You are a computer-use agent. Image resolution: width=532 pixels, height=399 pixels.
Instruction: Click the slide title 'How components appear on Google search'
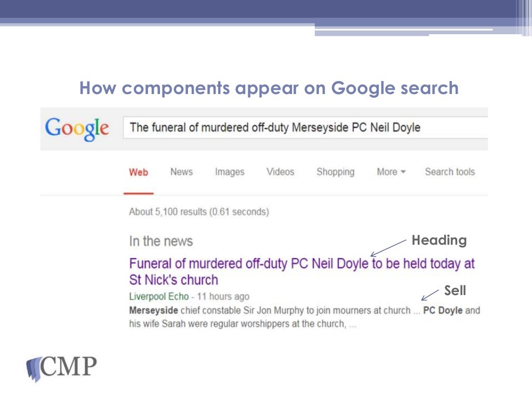tap(269, 88)
